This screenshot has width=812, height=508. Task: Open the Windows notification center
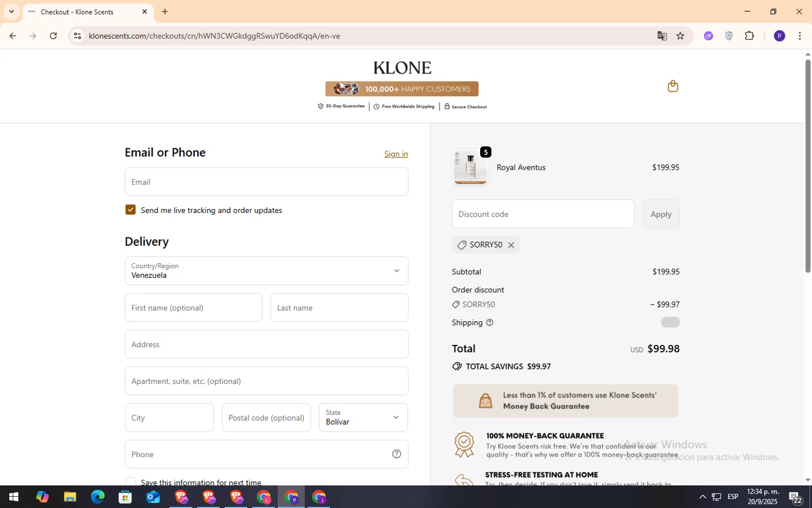(795, 497)
